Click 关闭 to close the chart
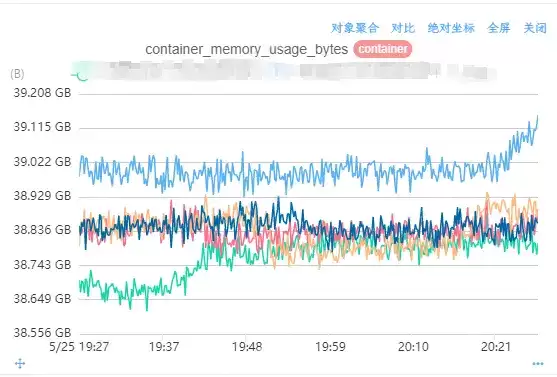 535,28
